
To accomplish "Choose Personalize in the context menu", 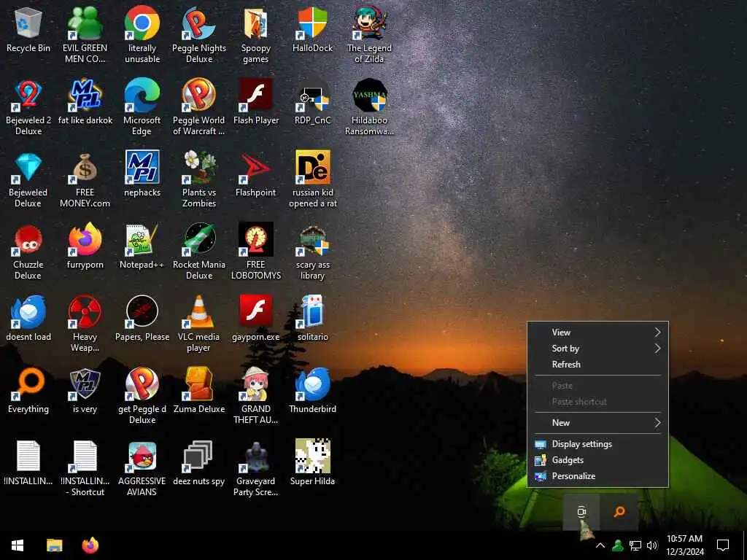I will (x=597, y=476).
